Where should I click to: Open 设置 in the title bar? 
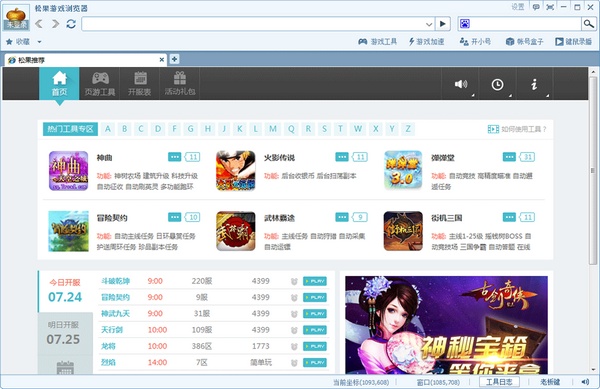coord(518,7)
